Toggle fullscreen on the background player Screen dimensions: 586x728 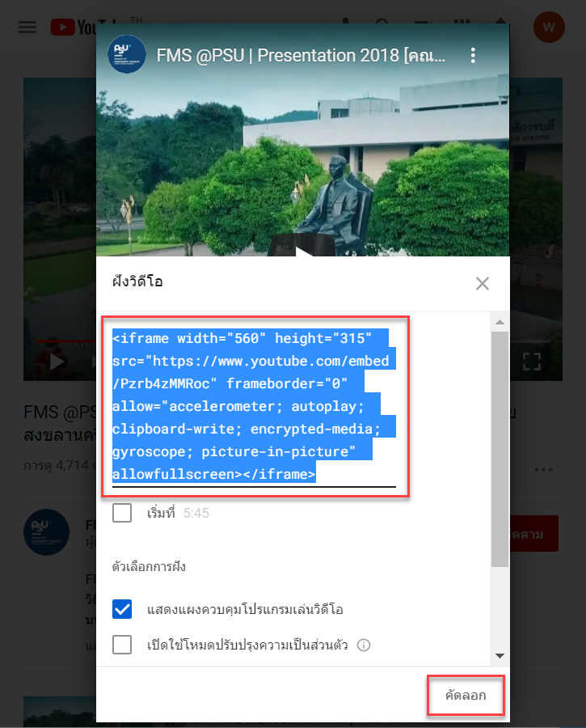532,362
